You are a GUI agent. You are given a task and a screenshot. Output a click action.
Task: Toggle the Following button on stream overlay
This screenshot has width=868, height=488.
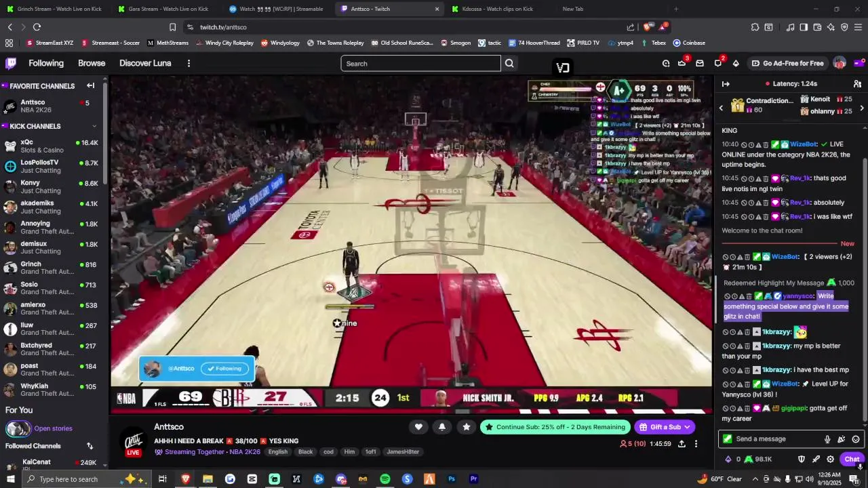(x=224, y=369)
